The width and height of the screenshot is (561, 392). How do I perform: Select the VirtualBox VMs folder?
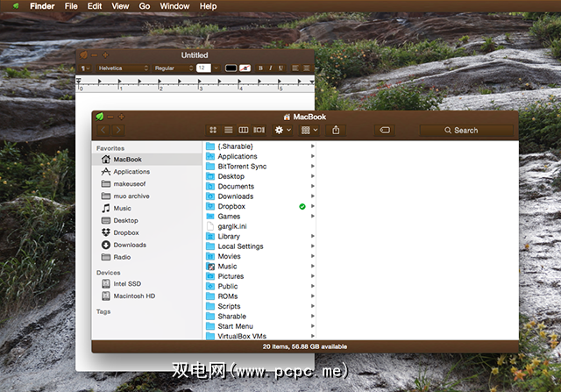[259, 336]
